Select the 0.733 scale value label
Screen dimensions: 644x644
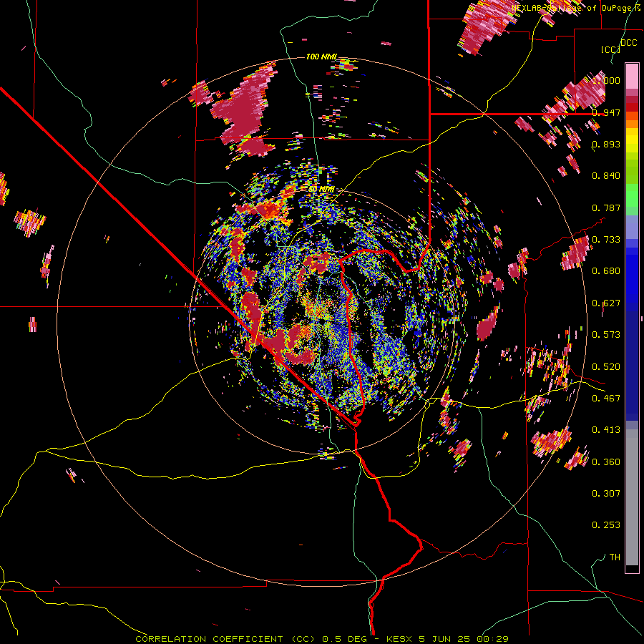coord(606,240)
